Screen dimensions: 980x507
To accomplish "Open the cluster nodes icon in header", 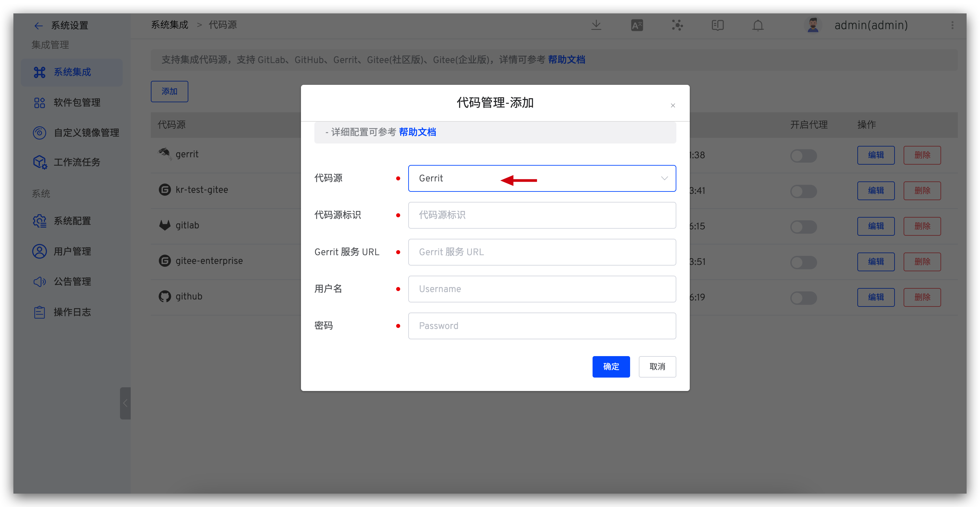I will [677, 25].
